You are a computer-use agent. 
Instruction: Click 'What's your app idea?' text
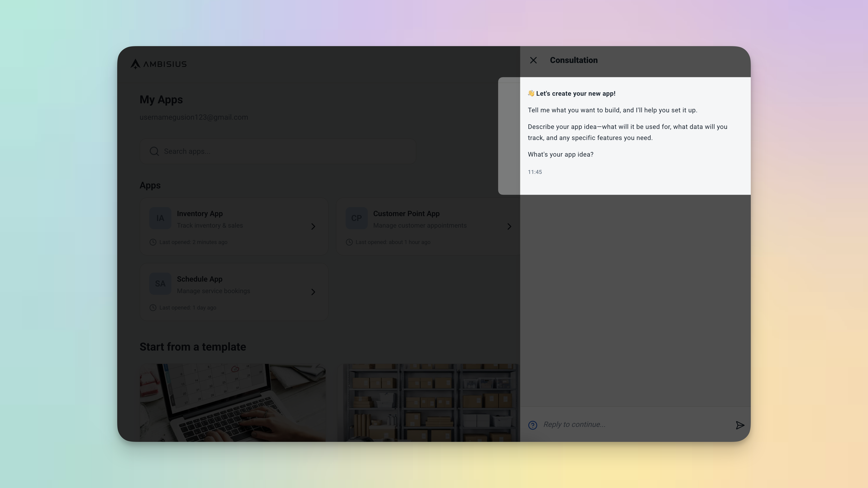560,154
